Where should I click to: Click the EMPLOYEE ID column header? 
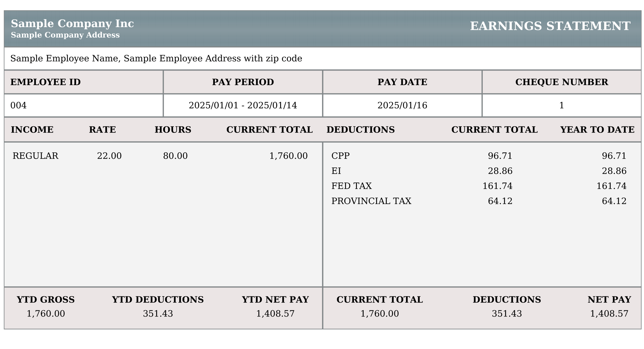[x=45, y=82]
